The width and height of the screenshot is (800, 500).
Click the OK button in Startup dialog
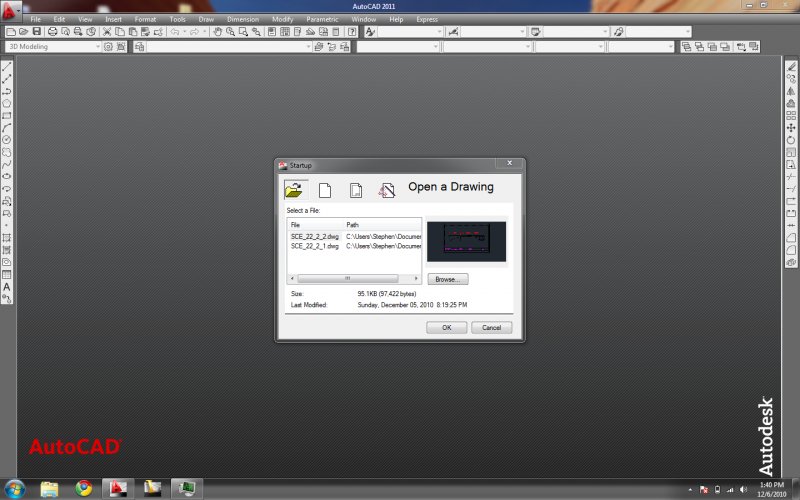pos(446,328)
